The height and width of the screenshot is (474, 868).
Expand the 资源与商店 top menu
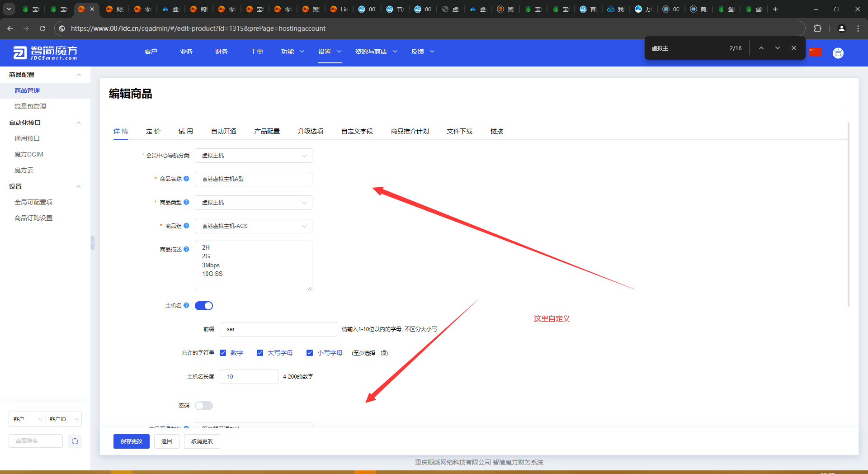[x=376, y=52]
